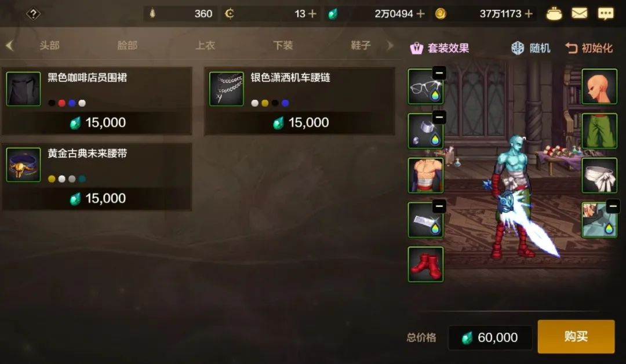Switch to the 鞋子 tab
The height and width of the screenshot is (364, 626).
361,45
